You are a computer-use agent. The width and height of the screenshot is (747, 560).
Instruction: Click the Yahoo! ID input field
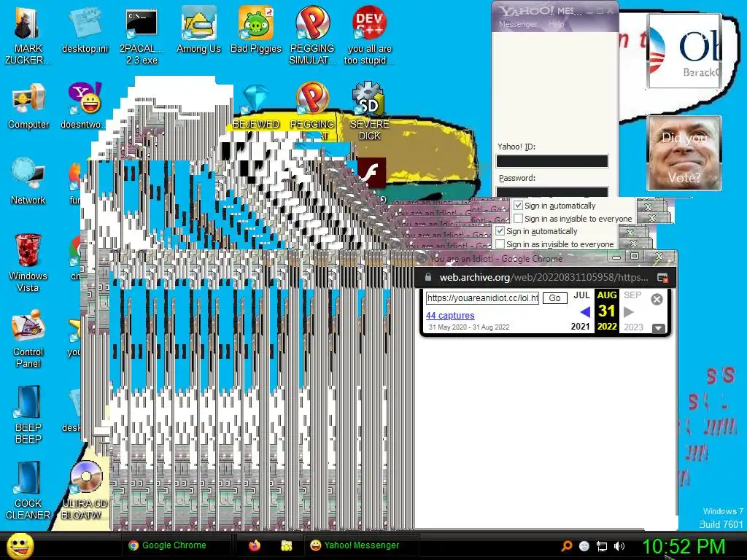552,161
